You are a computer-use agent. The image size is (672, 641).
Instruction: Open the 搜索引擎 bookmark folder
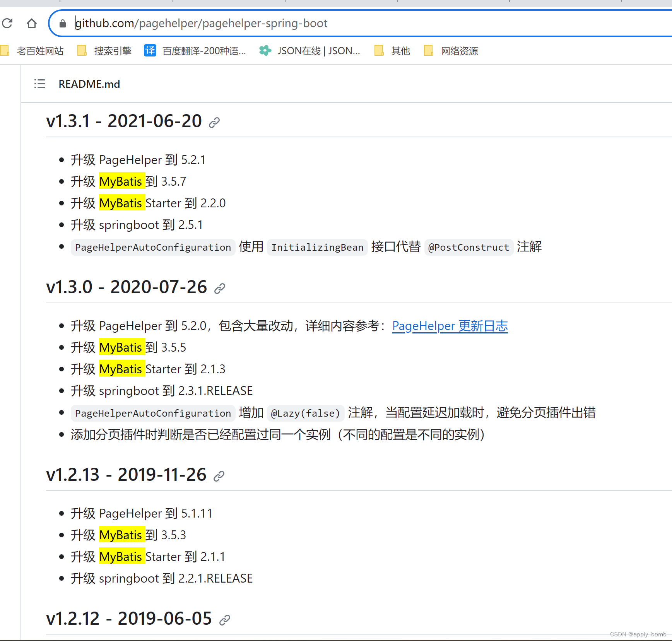[113, 51]
